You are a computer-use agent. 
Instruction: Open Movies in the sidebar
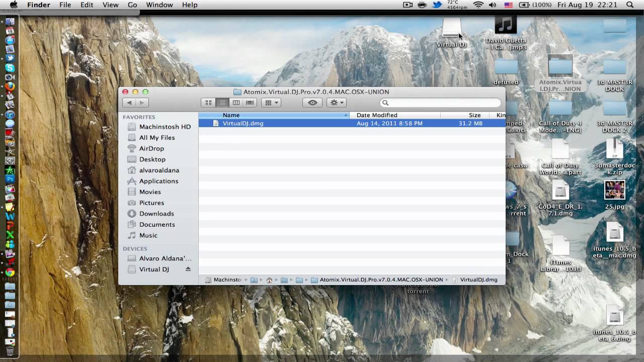coord(144,192)
